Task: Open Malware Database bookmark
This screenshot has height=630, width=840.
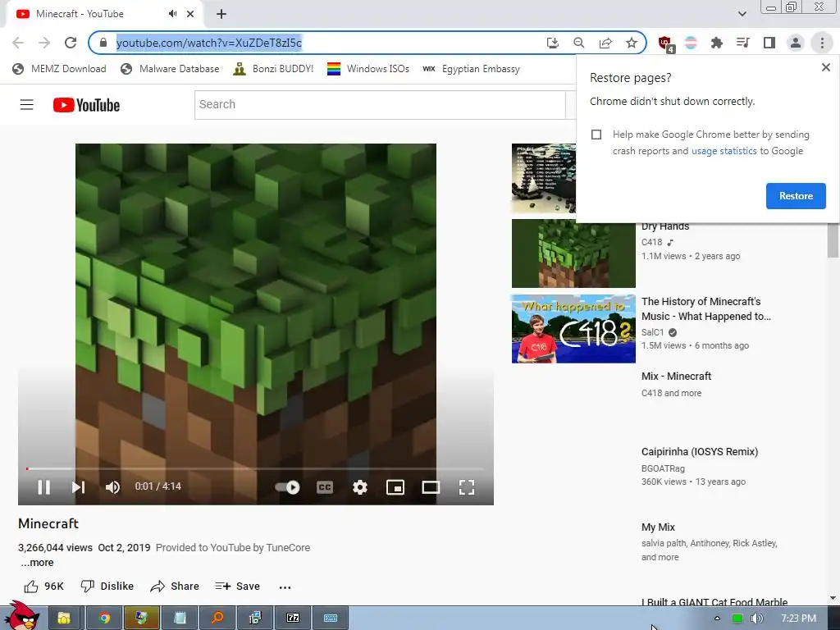Action: (171, 69)
